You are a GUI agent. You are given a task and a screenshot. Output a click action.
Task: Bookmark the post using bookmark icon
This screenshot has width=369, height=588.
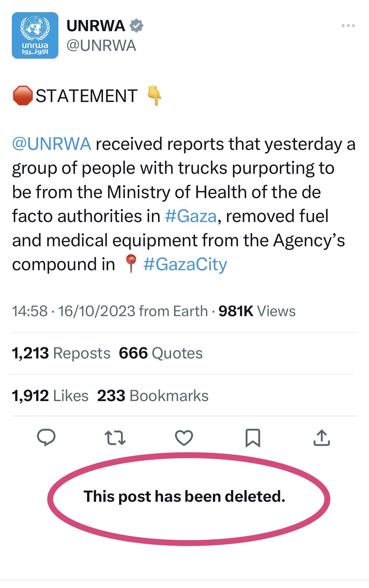coord(253,438)
